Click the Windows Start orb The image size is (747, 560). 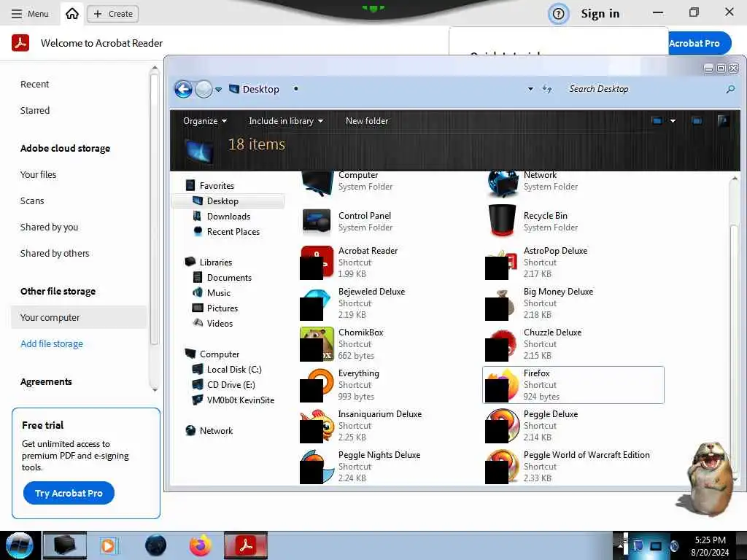click(x=20, y=545)
